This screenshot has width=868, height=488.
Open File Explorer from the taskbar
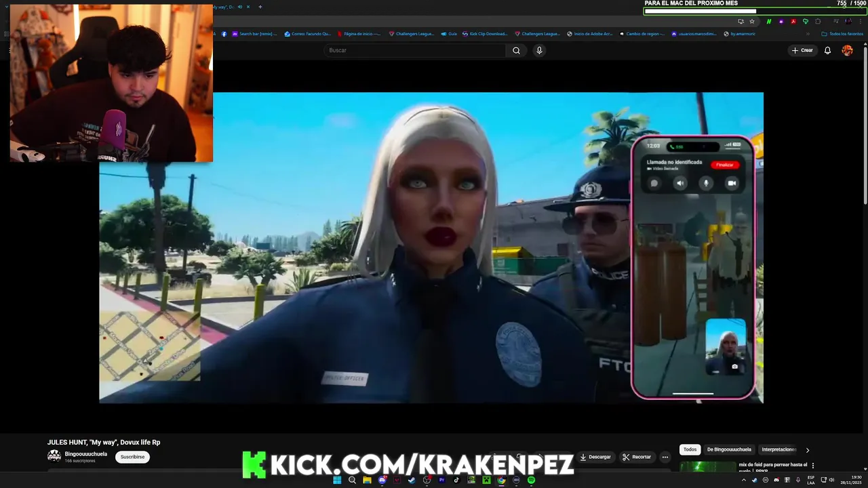pyautogui.click(x=367, y=480)
